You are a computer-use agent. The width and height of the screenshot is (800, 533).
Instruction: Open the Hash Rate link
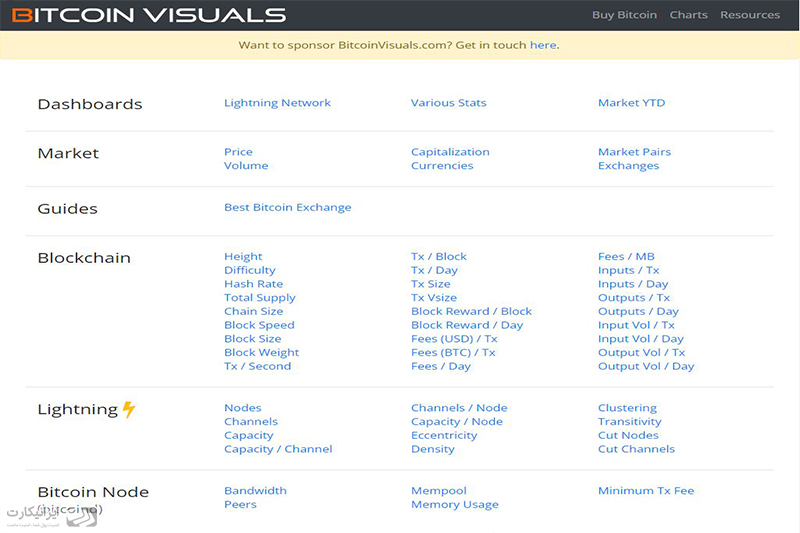[x=253, y=284]
